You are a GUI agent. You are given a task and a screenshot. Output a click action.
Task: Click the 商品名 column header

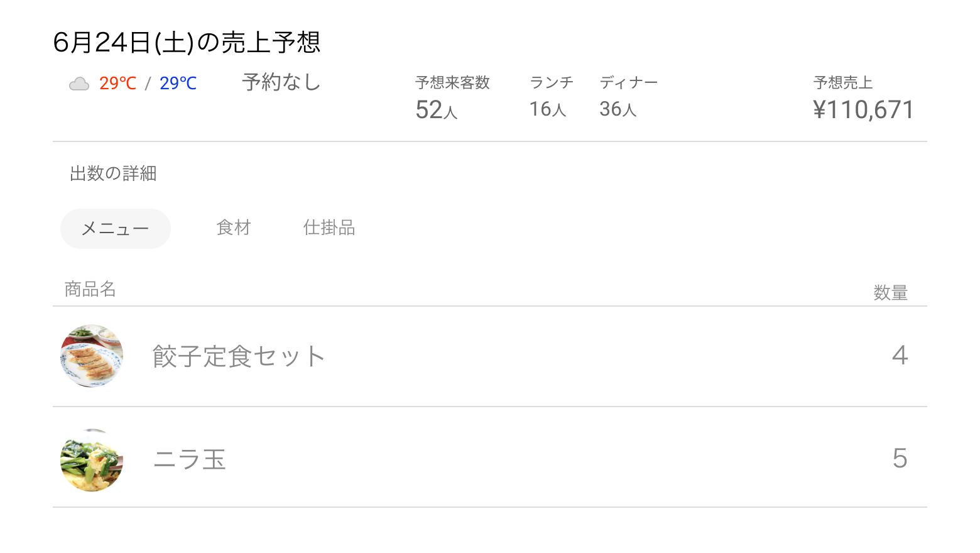(x=90, y=289)
